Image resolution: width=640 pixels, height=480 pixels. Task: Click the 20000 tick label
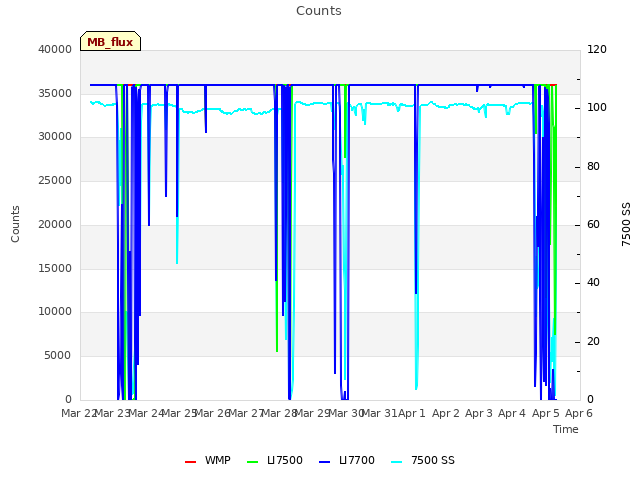(55, 224)
